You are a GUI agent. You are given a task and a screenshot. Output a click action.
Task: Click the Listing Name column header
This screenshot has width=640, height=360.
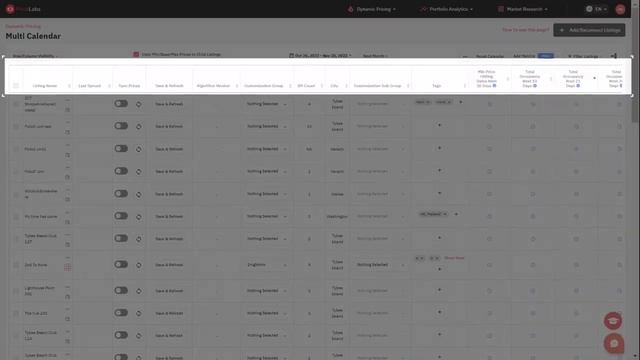pyautogui.click(x=44, y=86)
